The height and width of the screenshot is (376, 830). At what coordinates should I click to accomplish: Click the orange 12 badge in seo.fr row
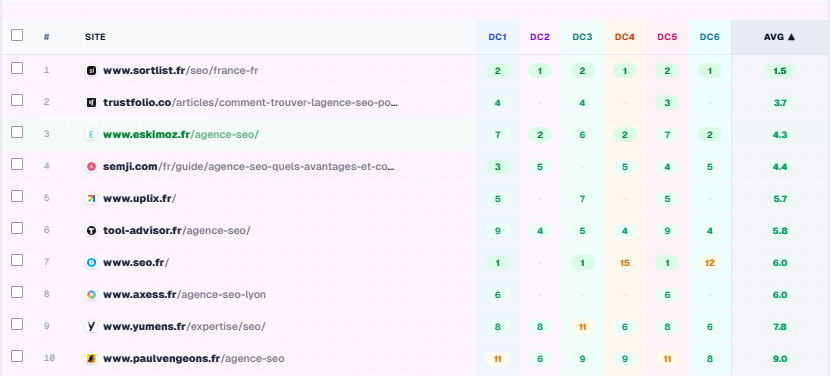710,263
